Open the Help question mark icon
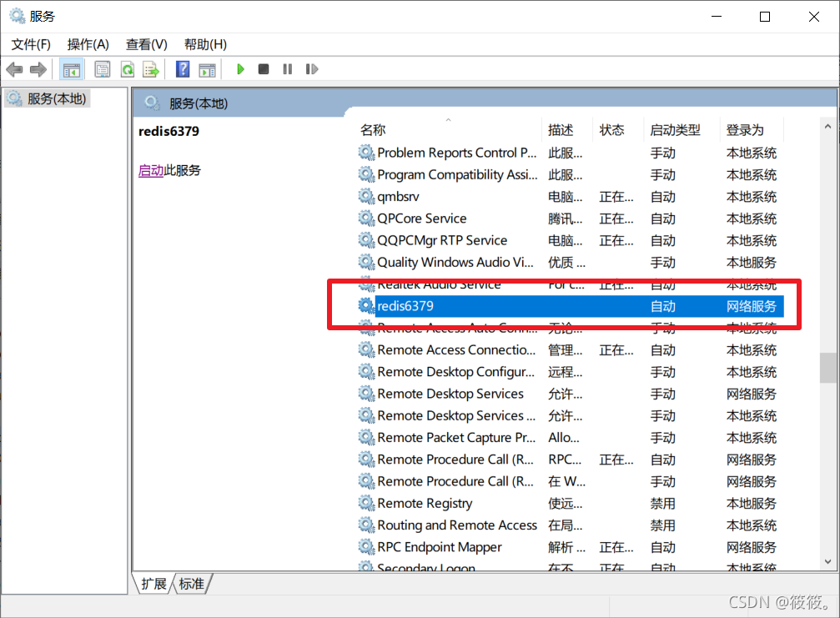Image resolution: width=840 pixels, height=618 pixels. coord(183,69)
